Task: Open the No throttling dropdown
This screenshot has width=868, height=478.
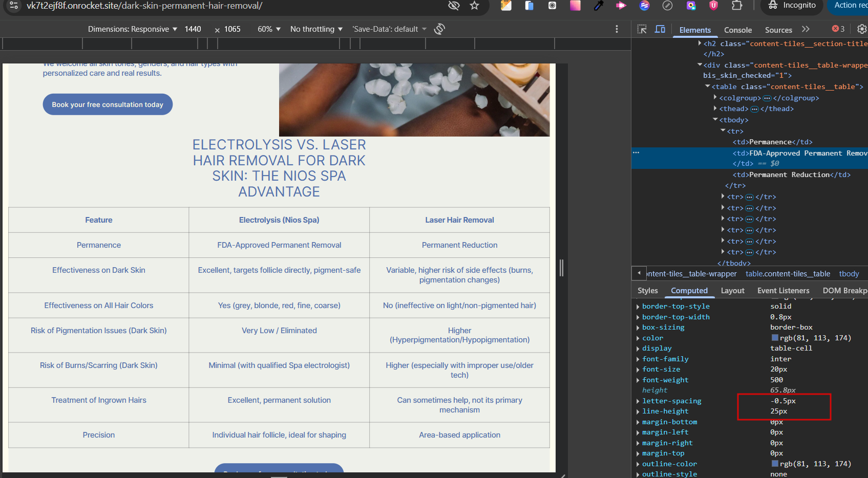Action: 316,29
